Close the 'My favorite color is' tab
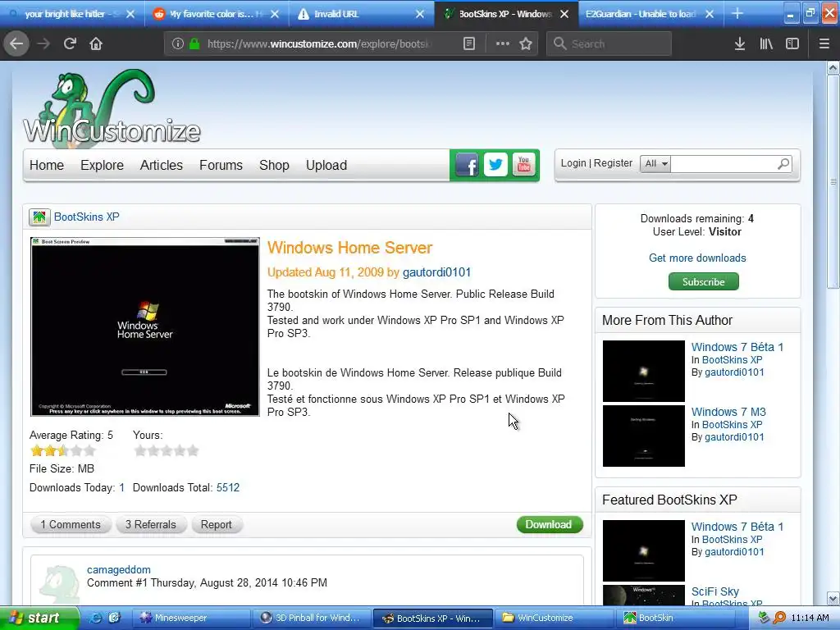The image size is (840, 630). [x=275, y=14]
